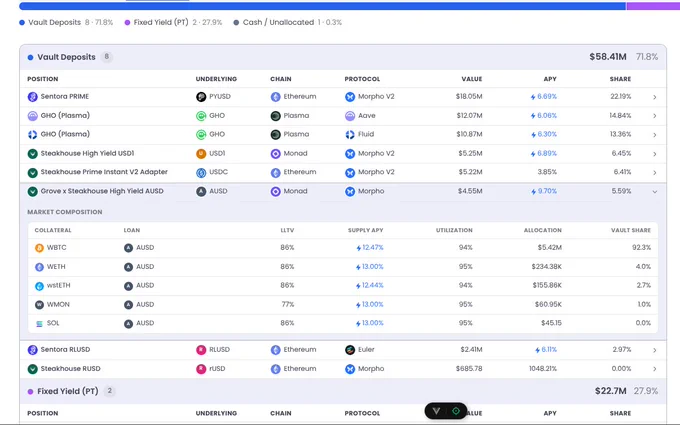
Task: Click the RLUSD token icon
Action: (x=201, y=350)
